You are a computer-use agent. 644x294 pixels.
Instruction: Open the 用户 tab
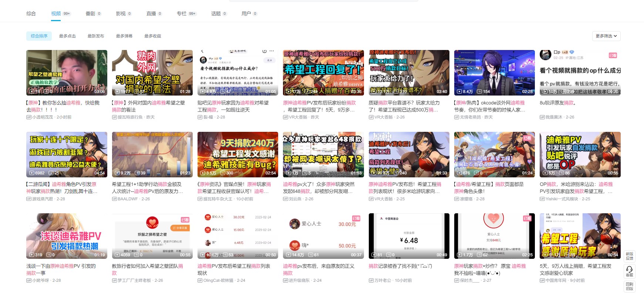click(x=249, y=14)
